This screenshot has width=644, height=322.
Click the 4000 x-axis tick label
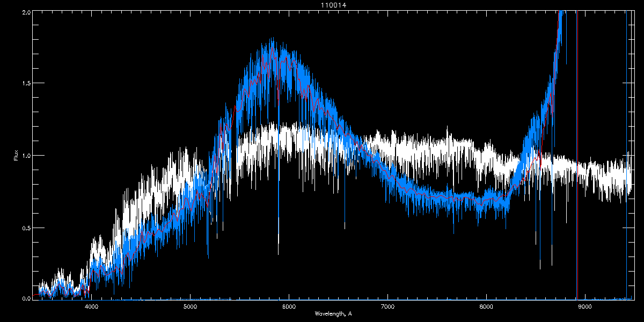[92, 307]
